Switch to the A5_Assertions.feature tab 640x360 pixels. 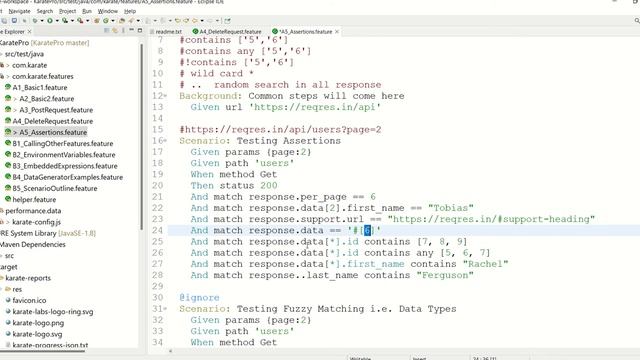click(306, 31)
